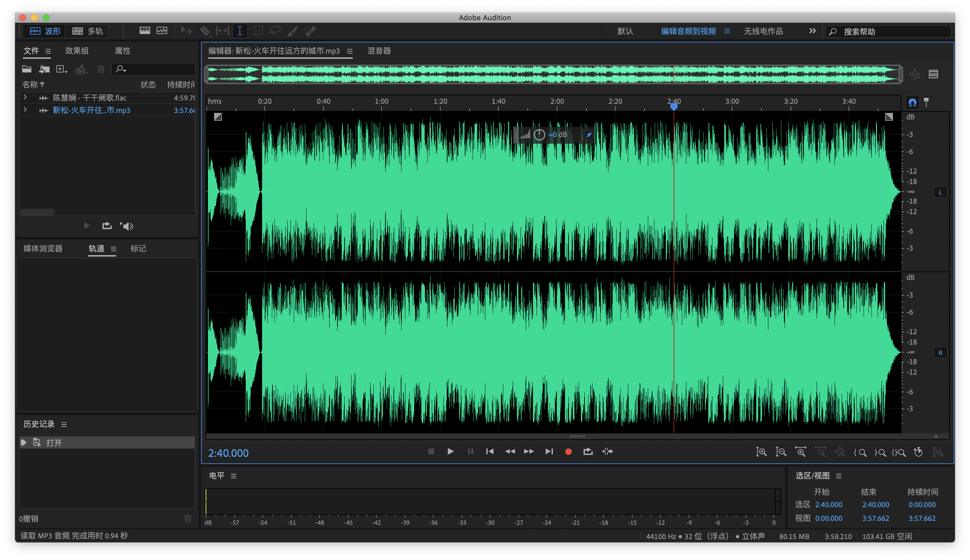The width and height of the screenshot is (970, 560).
Task: Open the 混音器 tab
Action: pos(379,51)
